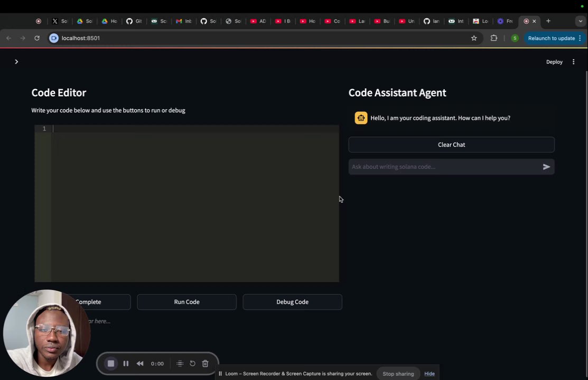Click the Loom webcam bubble
This screenshot has width=588, height=380.
tap(46, 333)
